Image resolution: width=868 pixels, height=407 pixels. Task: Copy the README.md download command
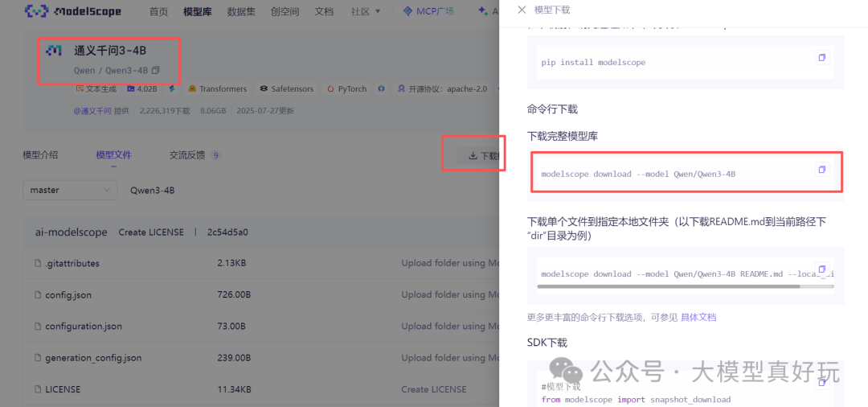tap(822, 268)
